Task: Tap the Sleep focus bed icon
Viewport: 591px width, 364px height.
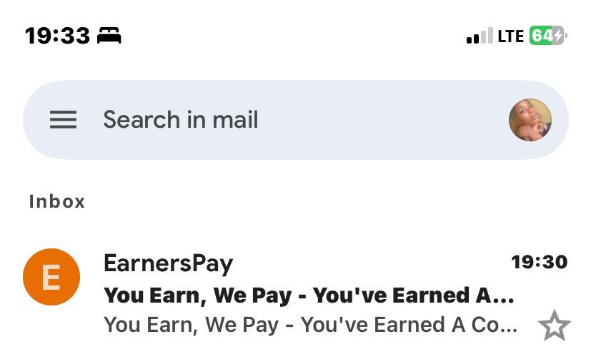Action: pos(109,36)
